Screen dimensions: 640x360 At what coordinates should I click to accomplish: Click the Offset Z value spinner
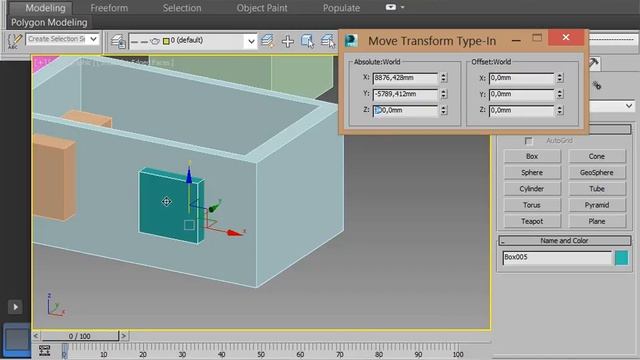click(560, 110)
